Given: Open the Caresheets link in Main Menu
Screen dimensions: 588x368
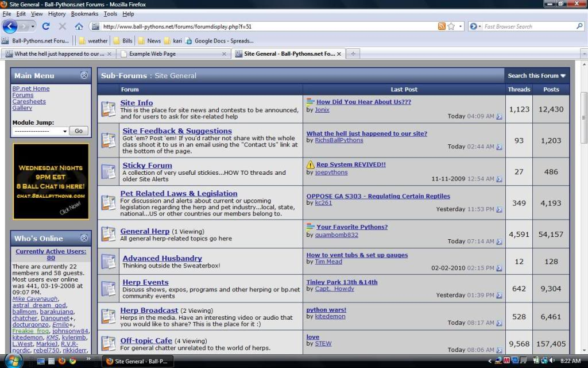Looking at the screenshot, I should (29, 101).
